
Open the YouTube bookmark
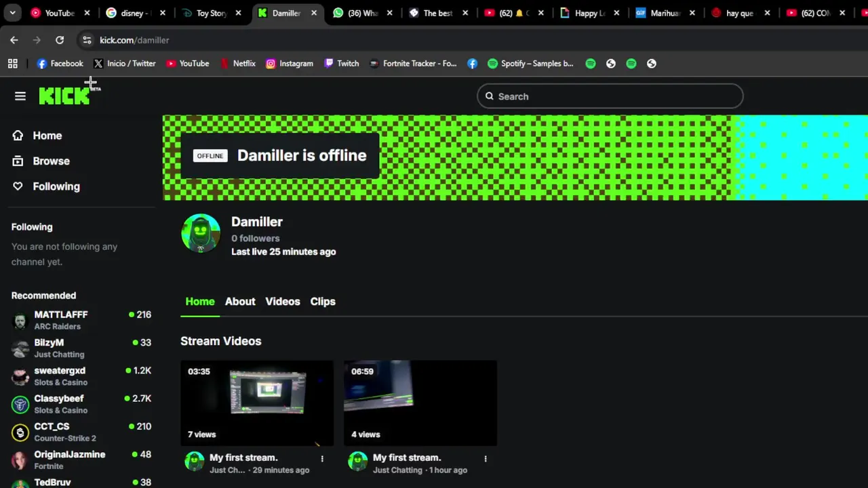(x=188, y=64)
